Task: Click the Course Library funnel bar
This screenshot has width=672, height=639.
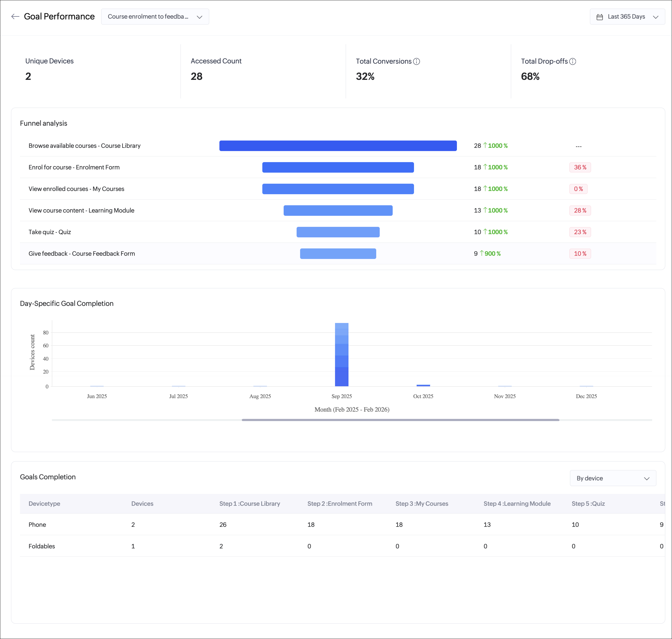Action: 338,146
